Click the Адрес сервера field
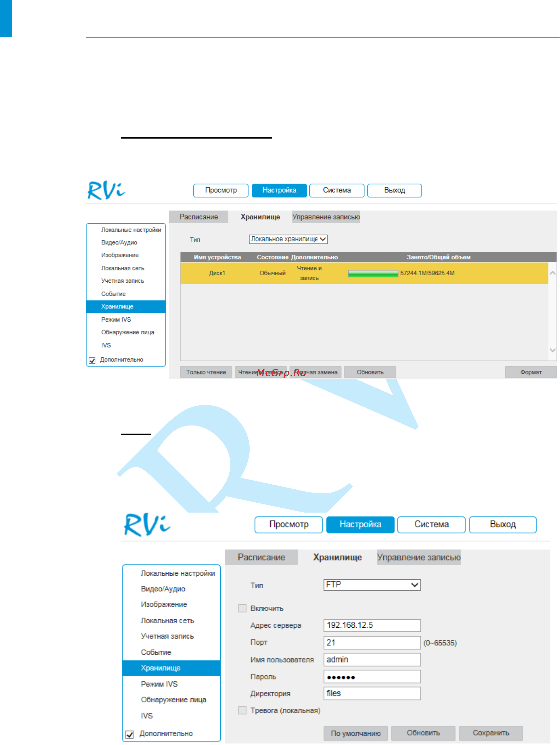 tap(372, 625)
